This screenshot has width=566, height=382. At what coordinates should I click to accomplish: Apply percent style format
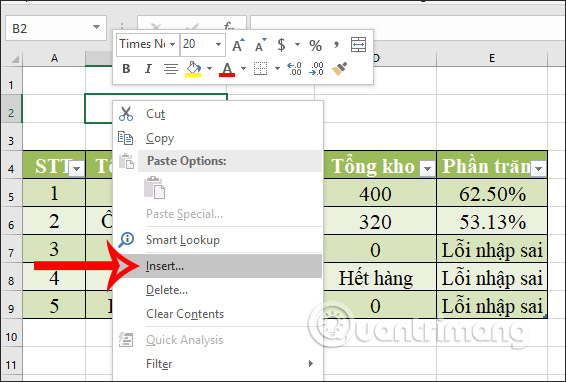[x=315, y=45]
